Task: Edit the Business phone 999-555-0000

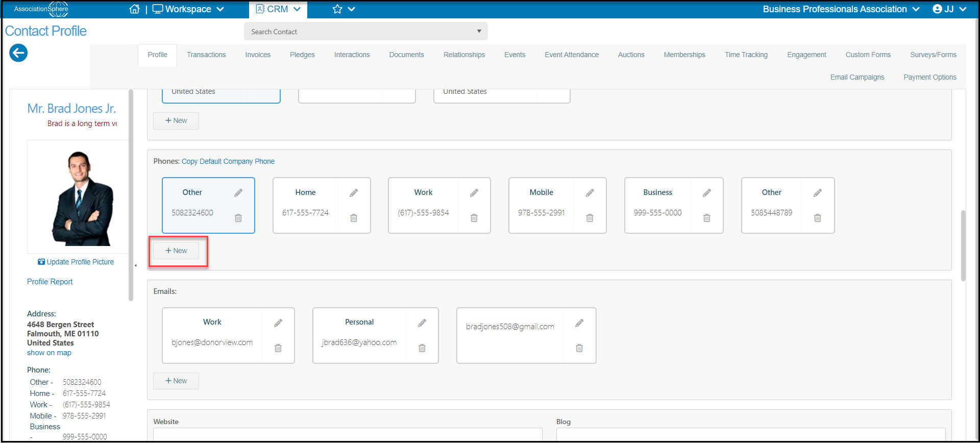Action: [x=707, y=193]
